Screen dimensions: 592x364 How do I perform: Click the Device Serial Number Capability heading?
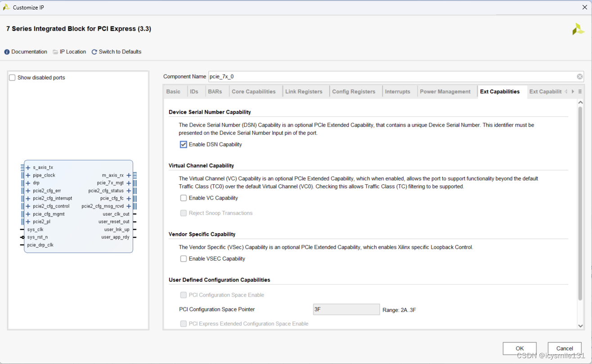[x=210, y=112]
